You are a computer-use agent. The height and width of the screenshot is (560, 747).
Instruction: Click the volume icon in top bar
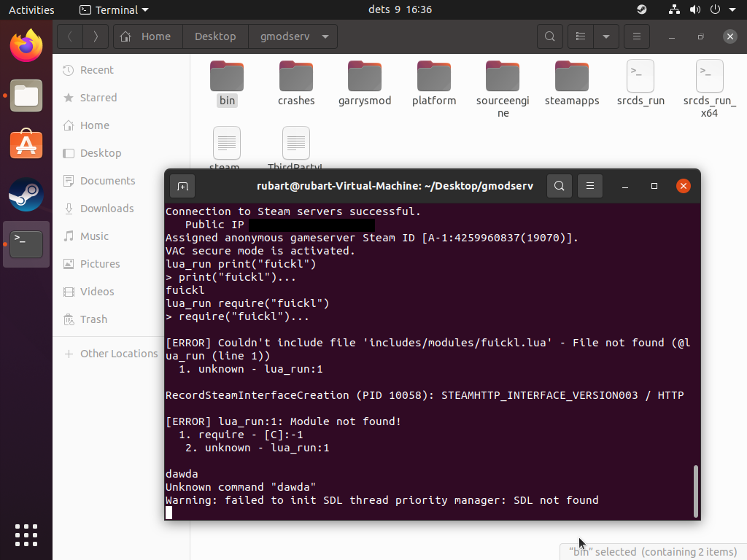click(695, 9)
